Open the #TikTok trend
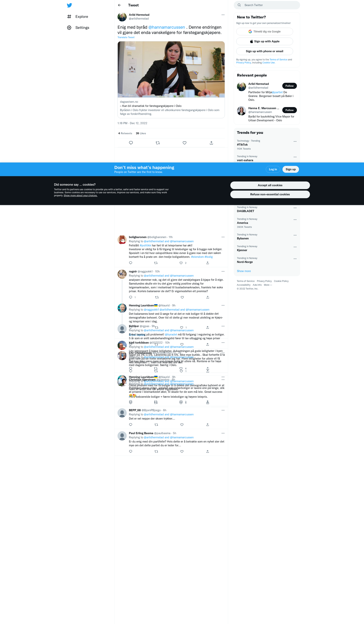364x624 pixels. tap(267, 145)
